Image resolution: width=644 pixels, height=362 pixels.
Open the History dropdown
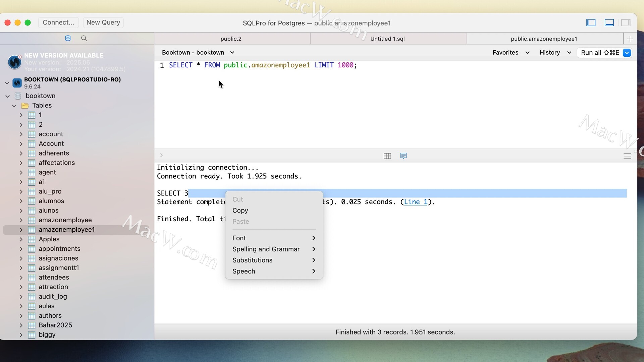[555, 53]
